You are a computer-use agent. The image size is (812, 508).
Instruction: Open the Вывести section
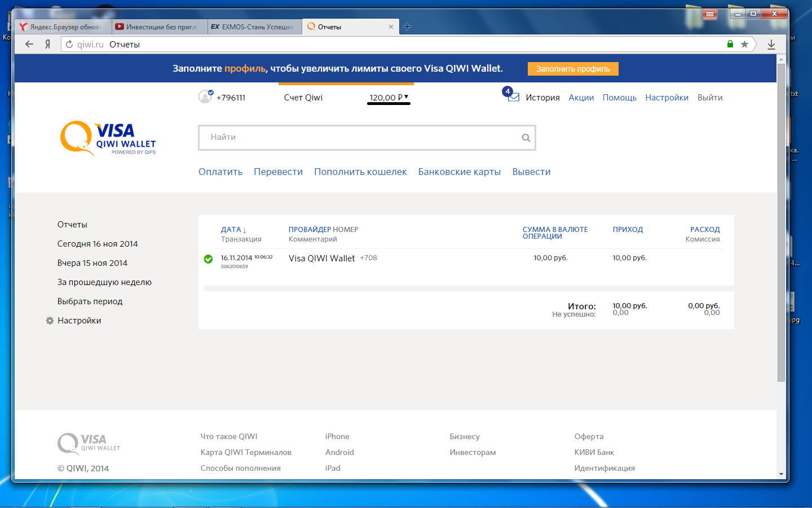pyautogui.click(x=531, y=172)
